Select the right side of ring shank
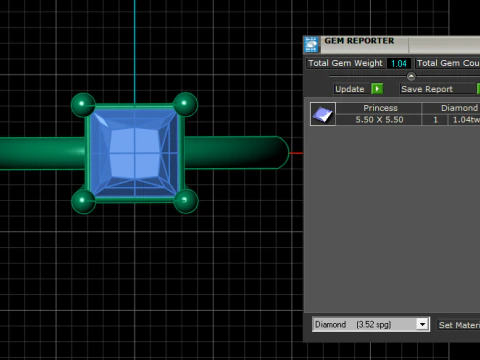The image size is (480, 360). [236, 153]
